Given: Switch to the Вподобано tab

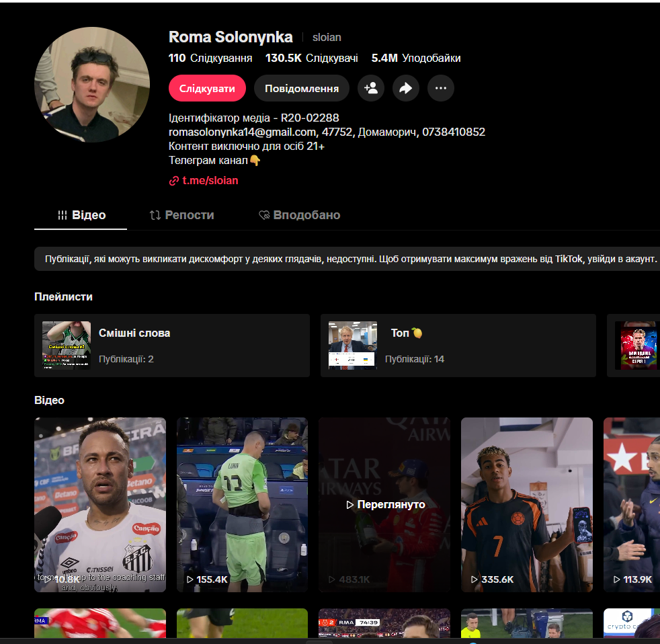Looking at the screenshot, I should click(x=300, y=215).
